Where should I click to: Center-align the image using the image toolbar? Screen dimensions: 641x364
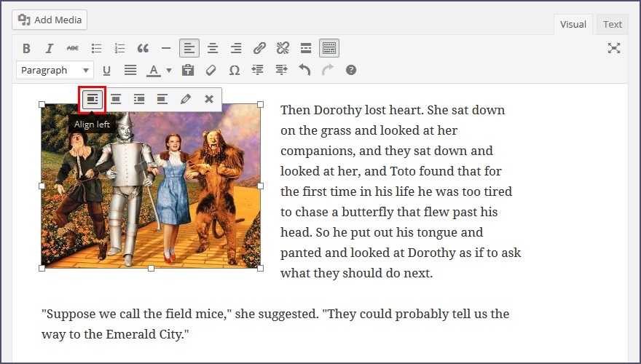tap(116, 99)
